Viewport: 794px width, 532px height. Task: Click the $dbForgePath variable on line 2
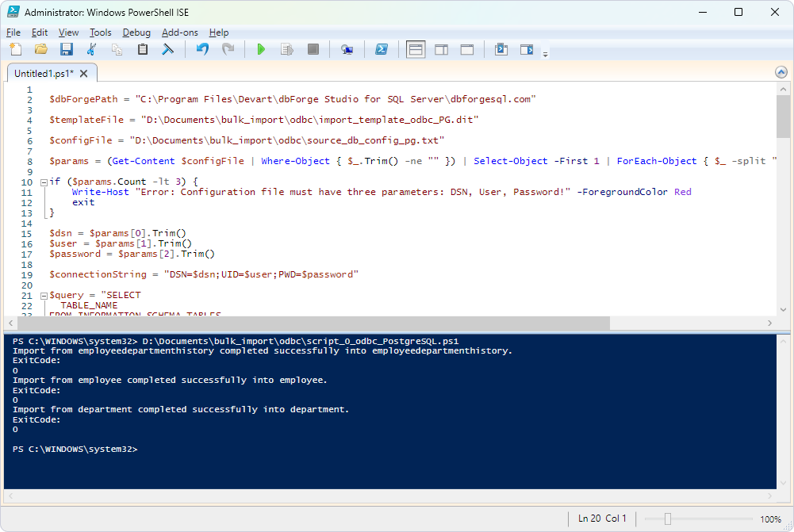click(83, 99)
